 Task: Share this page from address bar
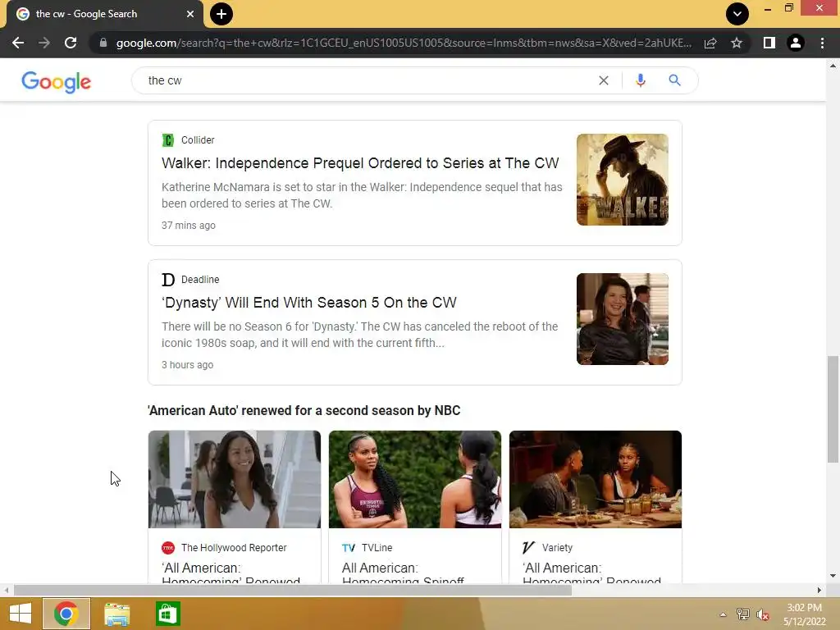tap(710, 43)
